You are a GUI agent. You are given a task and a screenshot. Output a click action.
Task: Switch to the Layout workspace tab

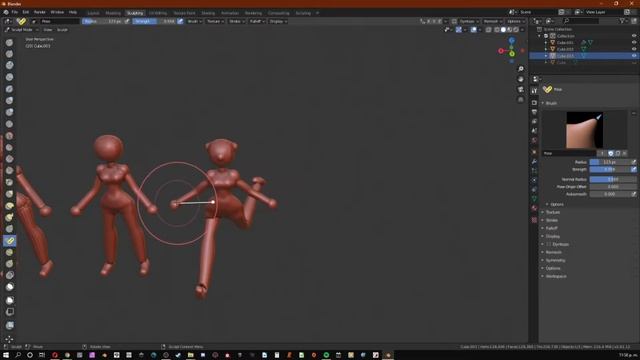click(93, 13)
